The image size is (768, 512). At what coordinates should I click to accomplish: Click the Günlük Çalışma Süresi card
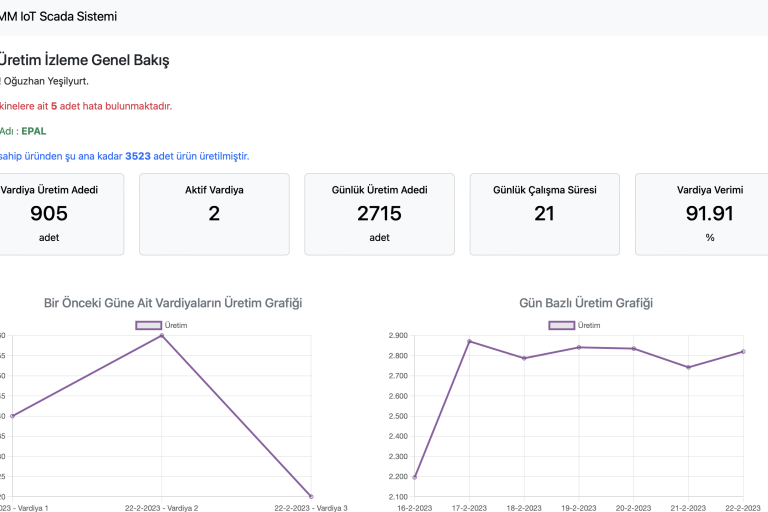click(x=544, y=213)
